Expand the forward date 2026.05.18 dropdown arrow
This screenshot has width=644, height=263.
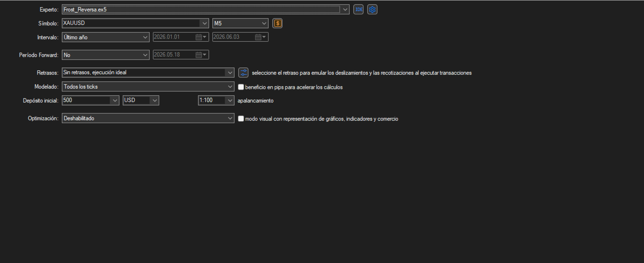point(205,55)
